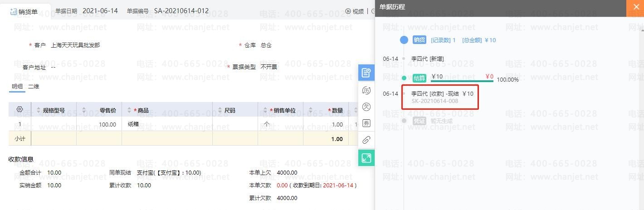Sort by 规格型号 column arrows
Screen dimensions: 644x210
[x=38, y=110]
